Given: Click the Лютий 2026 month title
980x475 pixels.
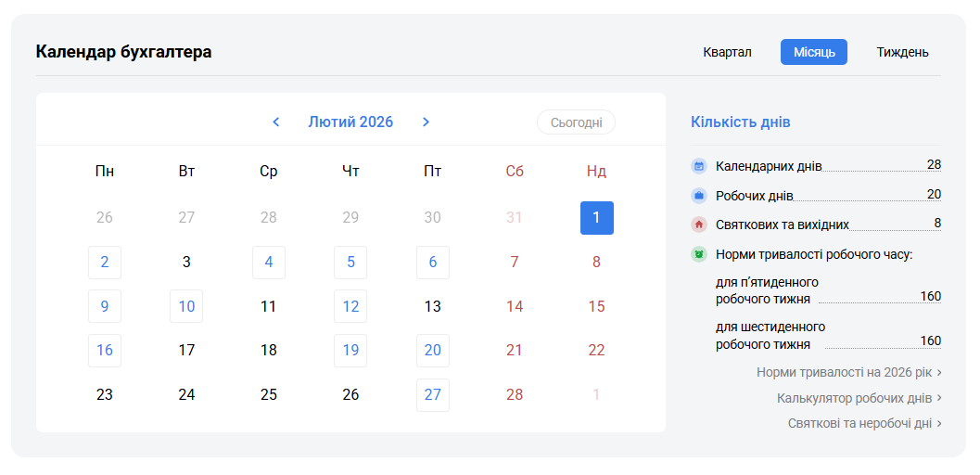Looking at the screenshot, I should point(350,122).
